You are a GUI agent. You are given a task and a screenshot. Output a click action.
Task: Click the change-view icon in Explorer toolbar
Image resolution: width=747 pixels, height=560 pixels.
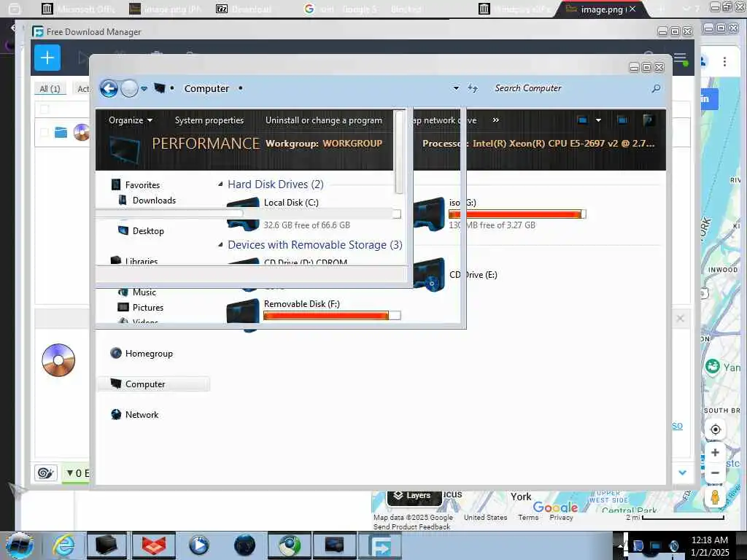pyautogui.click(x=582, y=120)
